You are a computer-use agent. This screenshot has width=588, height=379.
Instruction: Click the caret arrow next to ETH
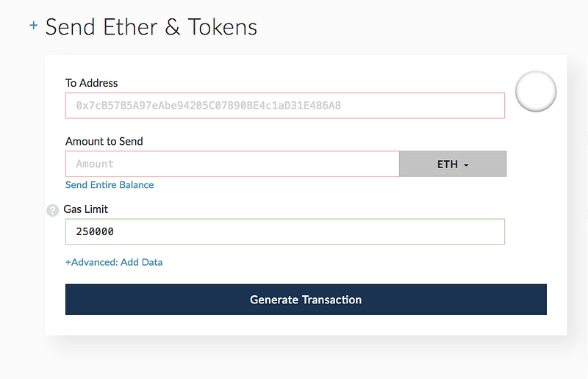pos(466,165)
